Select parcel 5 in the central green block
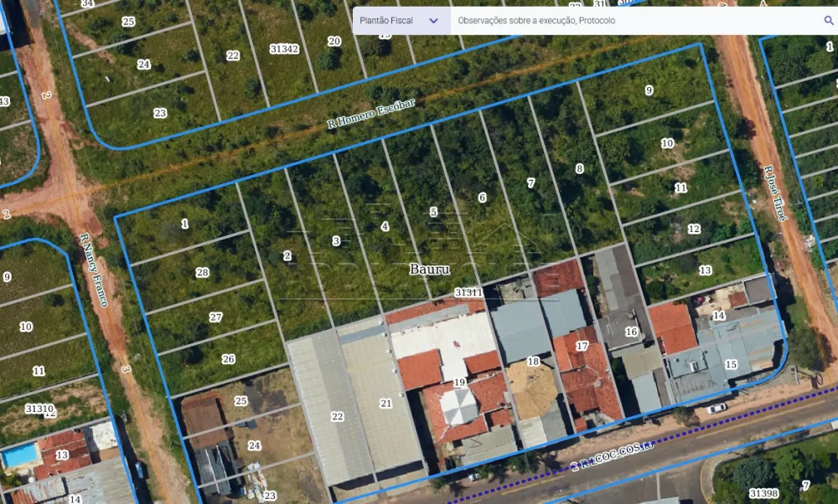This screenshot has height=504, width=838. coord(434,212)
